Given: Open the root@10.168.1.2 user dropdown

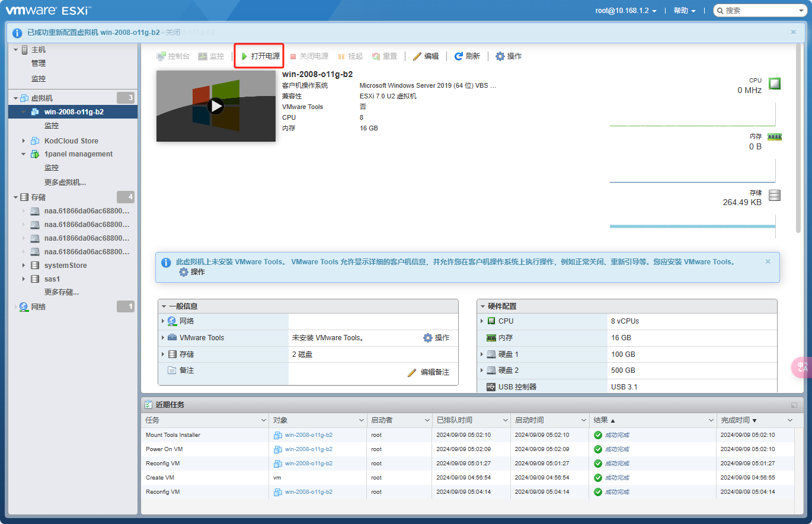Looking at the screenshot, I should (626, 11).
